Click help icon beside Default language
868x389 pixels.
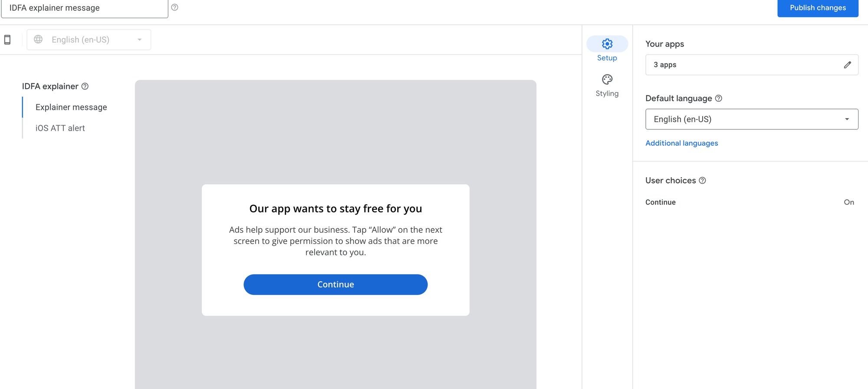pos(719,99)
